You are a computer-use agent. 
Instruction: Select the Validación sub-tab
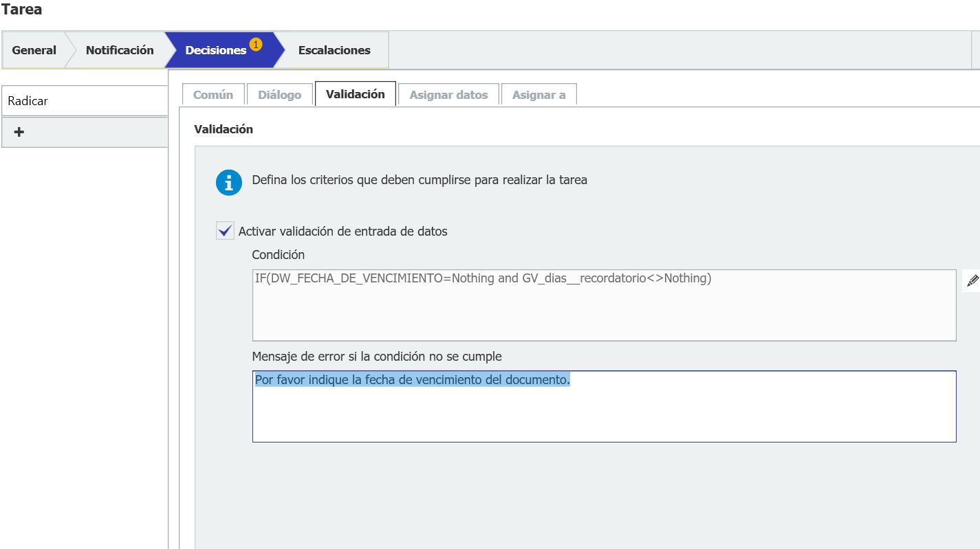coord(355,94)
